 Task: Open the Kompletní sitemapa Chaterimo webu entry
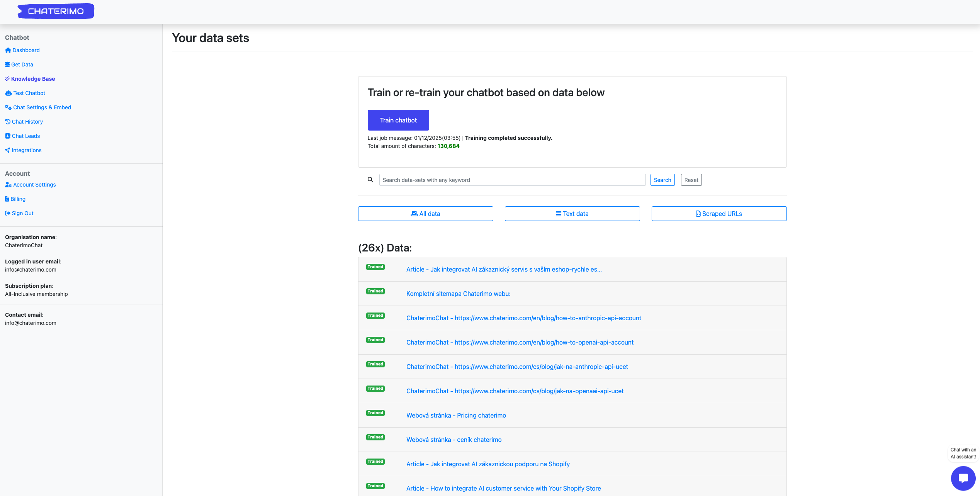tap(458, 294)
